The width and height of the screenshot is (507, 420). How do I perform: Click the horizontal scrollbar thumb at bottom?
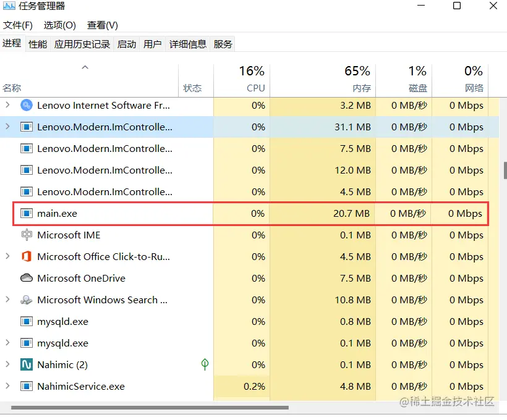tap(150, 408)
